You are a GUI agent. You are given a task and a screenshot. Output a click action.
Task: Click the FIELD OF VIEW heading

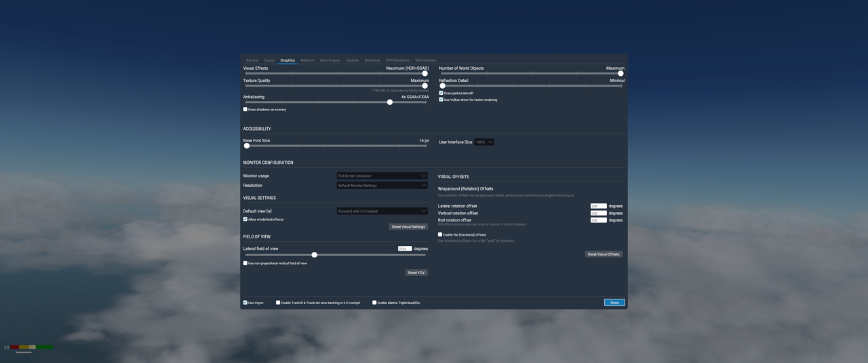257,237
